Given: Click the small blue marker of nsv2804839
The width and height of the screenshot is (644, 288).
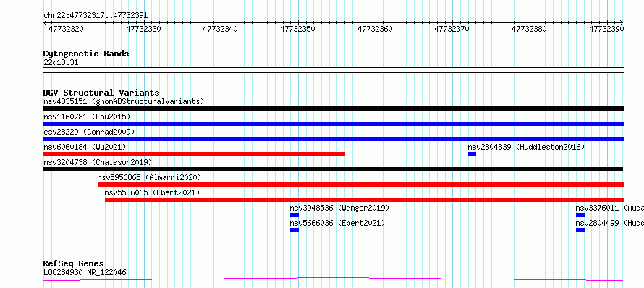Looking at the screenshot, I should click(x=472, y=154).
